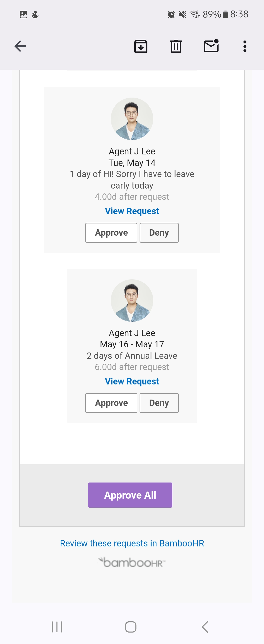Archive this email

[x=141, y=46]
